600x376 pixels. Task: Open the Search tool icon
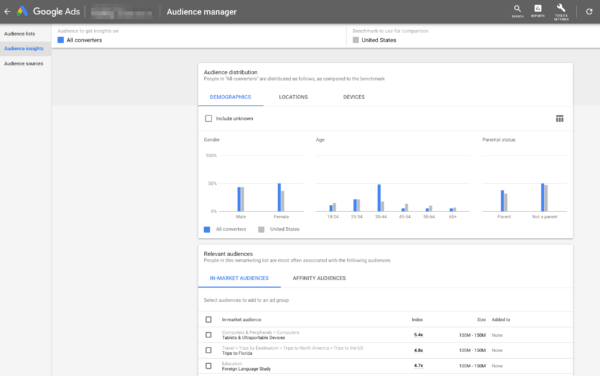coord(517,11)
